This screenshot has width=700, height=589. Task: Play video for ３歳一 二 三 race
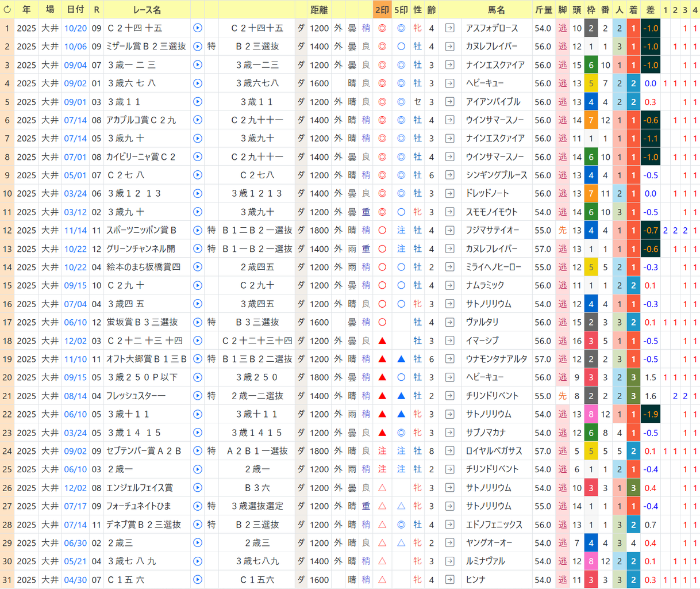[198, 65]
